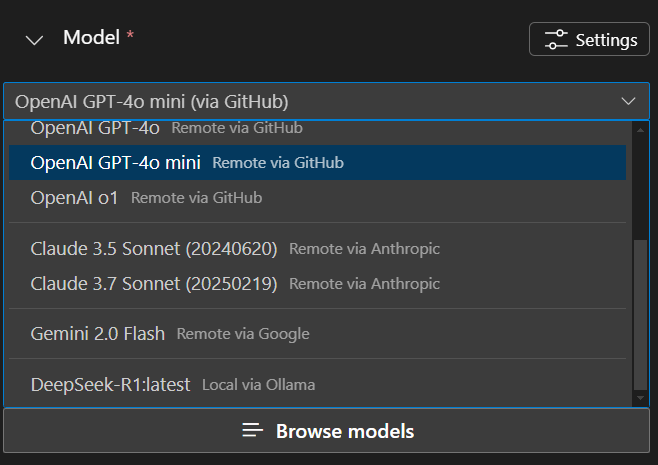Viewport: 658px width, 465px height.
Task: Click the sliders icon on Settings button
Action: point(555,40)
